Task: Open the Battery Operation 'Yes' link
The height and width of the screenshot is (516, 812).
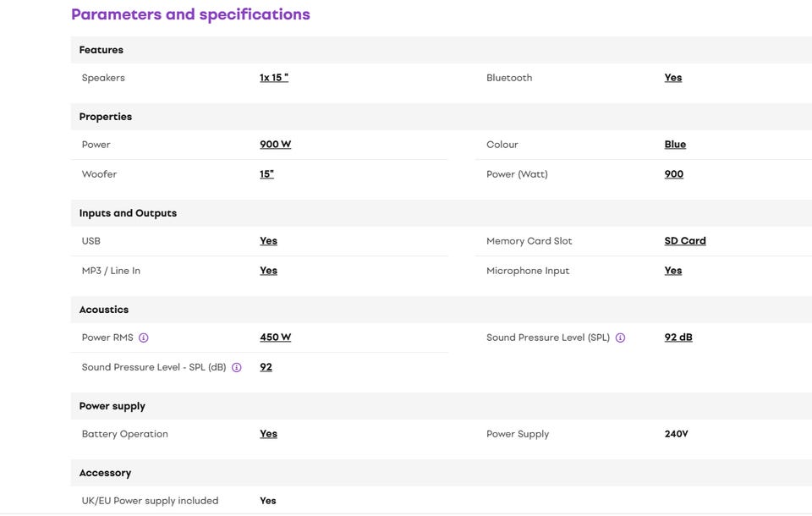Action: [x=268, y=434]
